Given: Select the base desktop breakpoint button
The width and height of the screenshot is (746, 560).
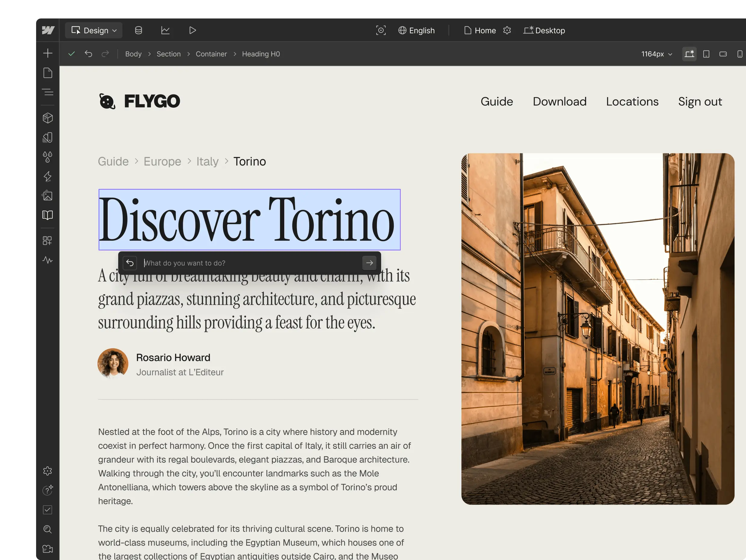Looking at the screenshot, I should point(689,54).
